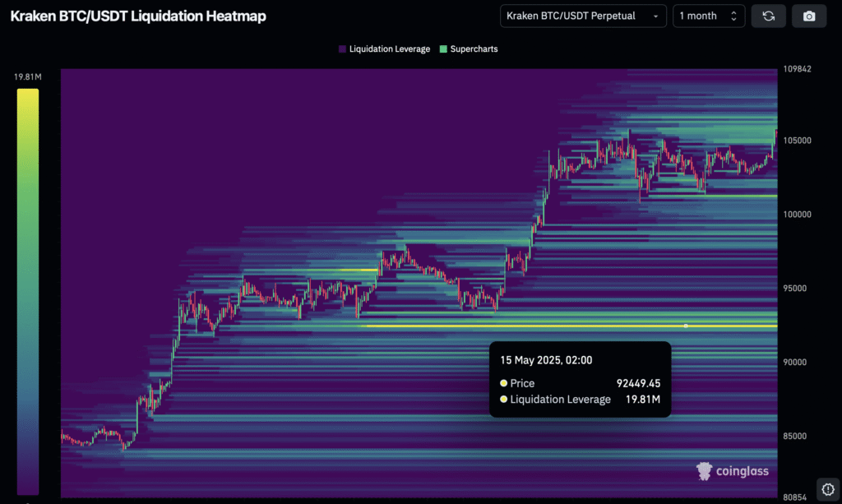Open the 1 month time range selector
Screen dimensions: 842x504
coord(708,16)
